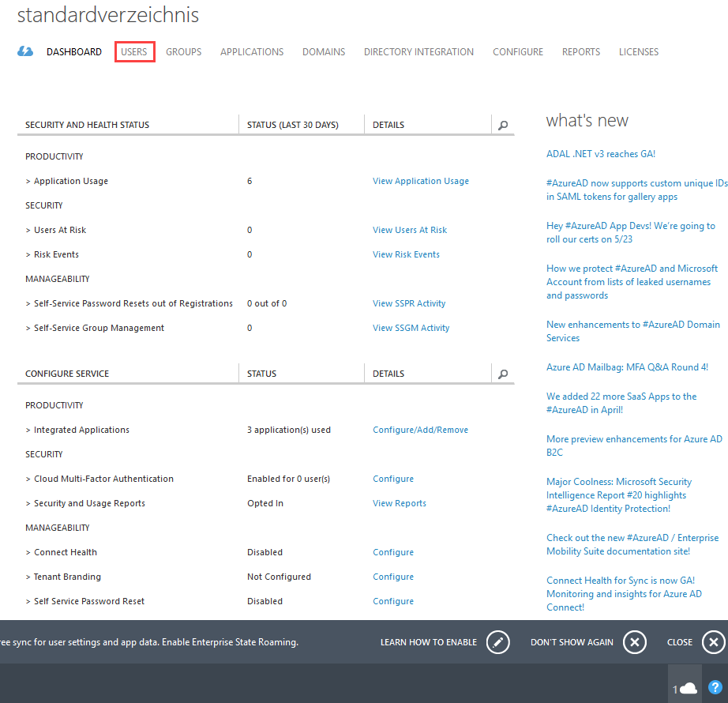Click the View Risk Events link
Screen dimensions: 728x703
point(407,254)
